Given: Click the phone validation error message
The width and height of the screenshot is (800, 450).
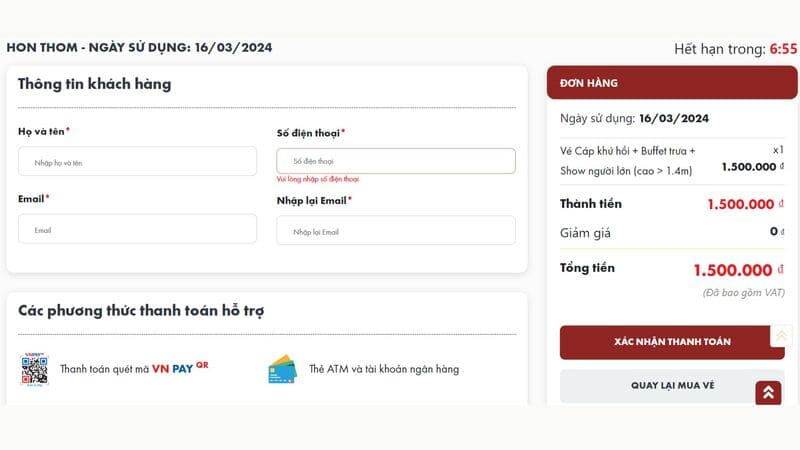Looking at the screenshot, I should 318,179.
